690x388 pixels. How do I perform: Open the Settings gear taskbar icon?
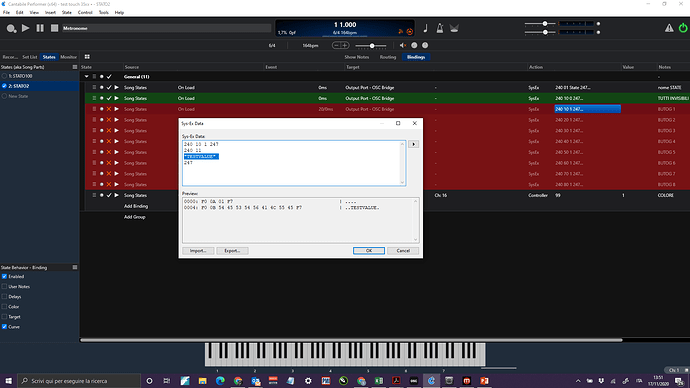pos(308,381)
